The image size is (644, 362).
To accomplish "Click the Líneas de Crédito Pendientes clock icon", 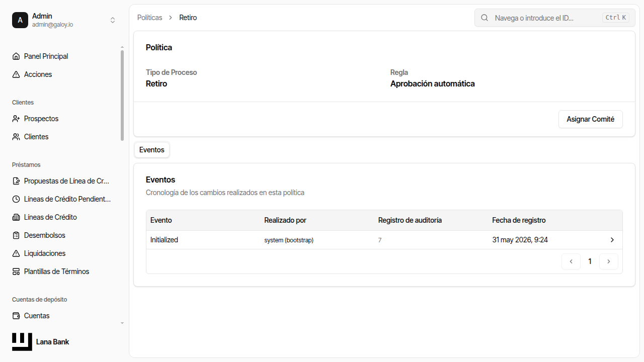I will (x=16, y=199).
